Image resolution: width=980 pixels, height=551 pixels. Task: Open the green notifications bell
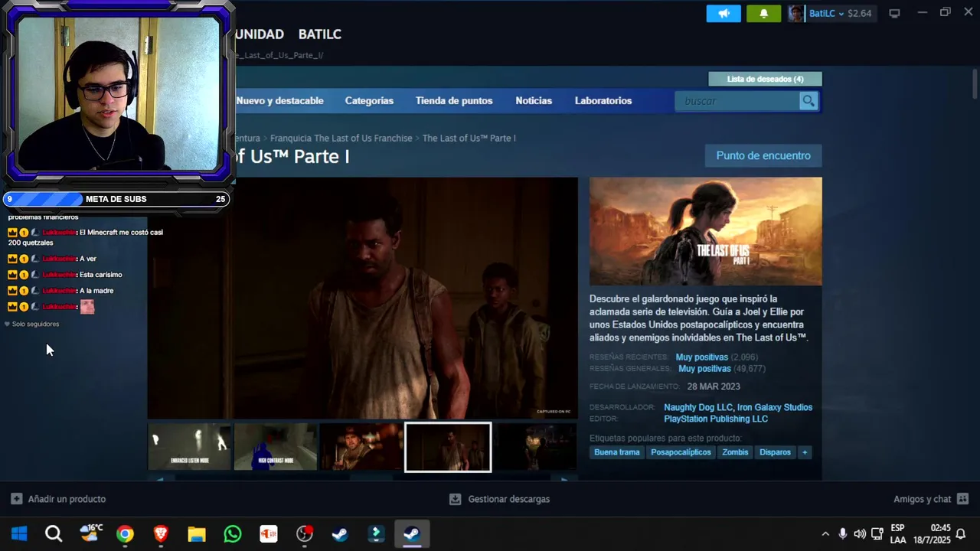763,14
